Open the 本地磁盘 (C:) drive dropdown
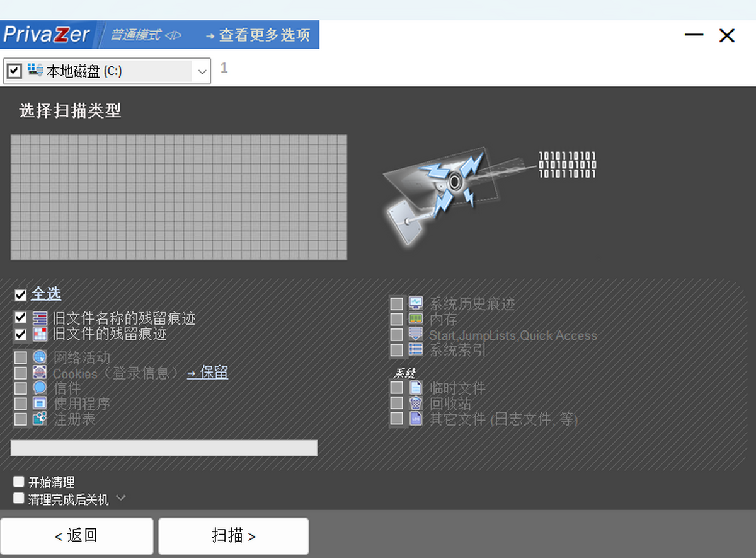Screen dimensions: 756x558 coord(202,72)
